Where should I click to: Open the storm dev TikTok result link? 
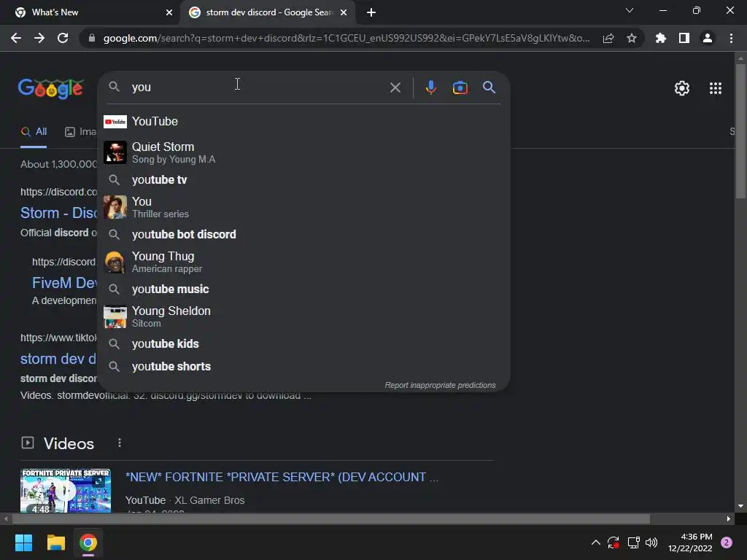pyautogui.click(x=58, y=359)
